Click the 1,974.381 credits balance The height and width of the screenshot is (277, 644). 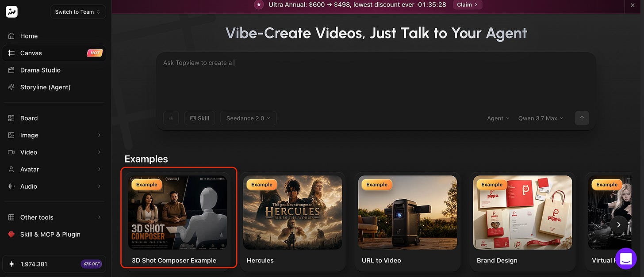(x=34, y=264)
